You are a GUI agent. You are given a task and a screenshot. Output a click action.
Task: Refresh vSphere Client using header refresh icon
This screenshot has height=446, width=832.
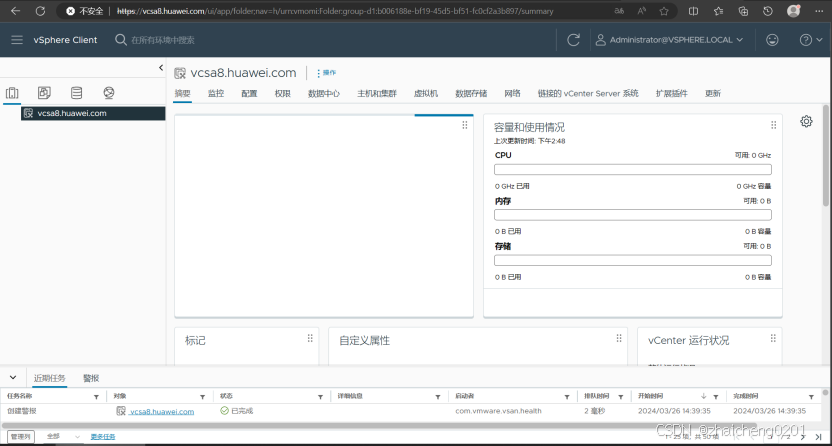click(573, 40)
